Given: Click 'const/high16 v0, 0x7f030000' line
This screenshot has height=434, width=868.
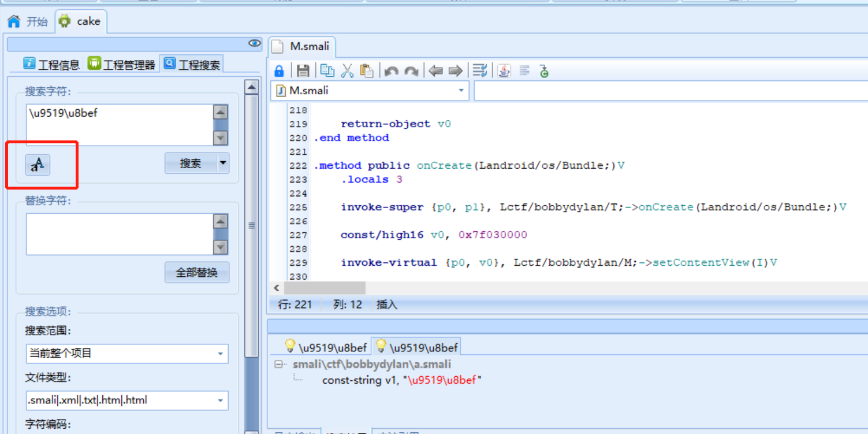Looking at the screenshot, I should point(434,235).
